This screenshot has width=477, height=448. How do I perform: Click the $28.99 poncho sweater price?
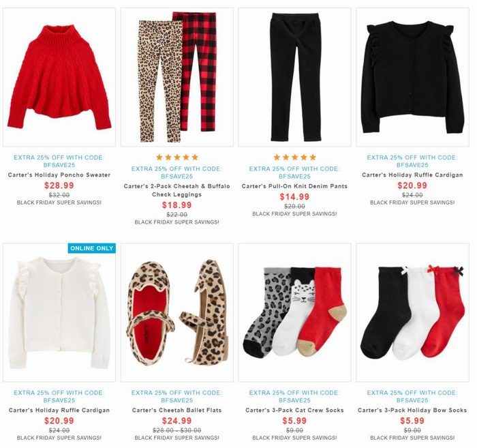coord(59,185)
